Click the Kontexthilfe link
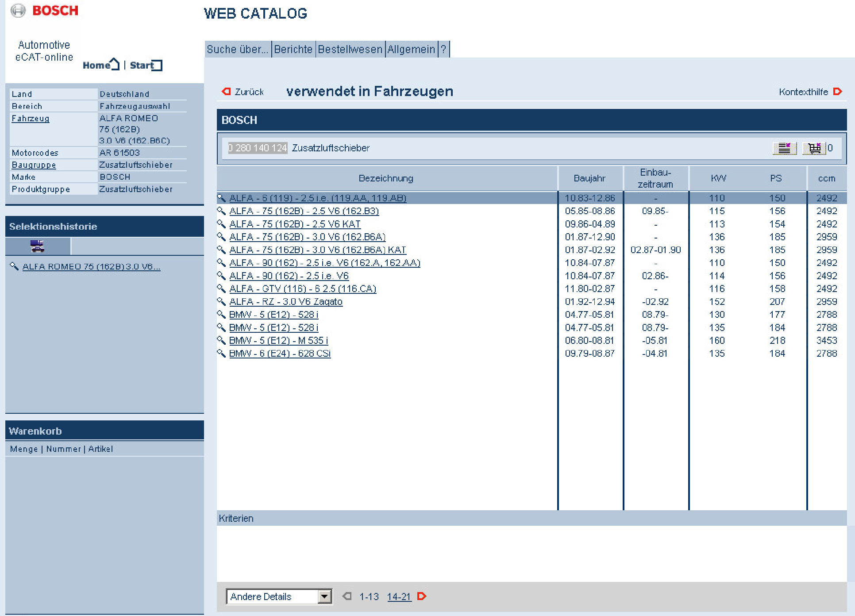Screen dimensions: 855x616 [x=804, y=92]
